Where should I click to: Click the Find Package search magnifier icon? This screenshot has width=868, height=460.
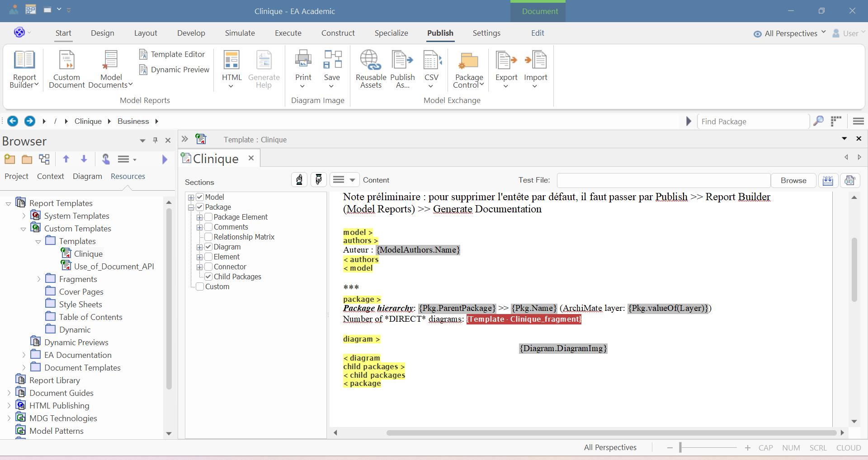(x=818, y=121)
